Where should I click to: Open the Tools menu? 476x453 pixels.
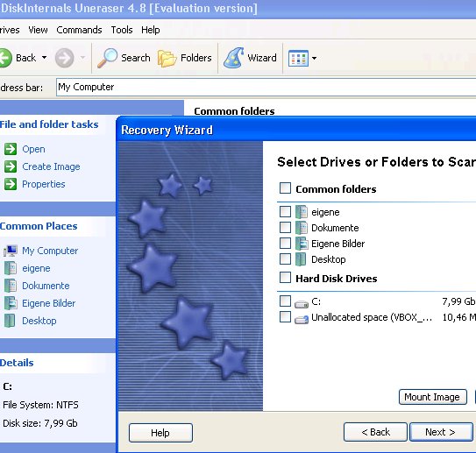click(122, 30)
